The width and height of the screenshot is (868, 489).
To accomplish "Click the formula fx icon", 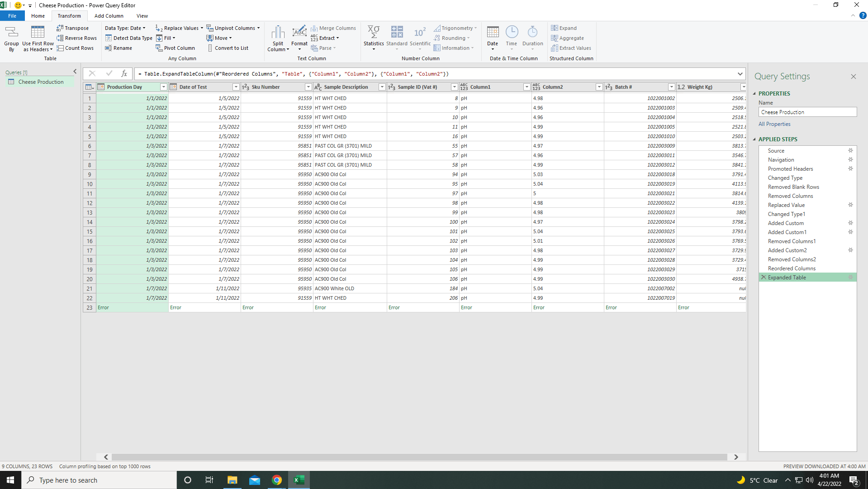I will click(x=124, y=73).
